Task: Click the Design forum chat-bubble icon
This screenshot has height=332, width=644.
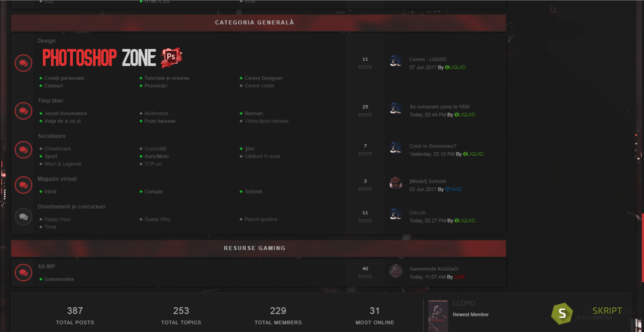Action: click(x=23, y=63)
